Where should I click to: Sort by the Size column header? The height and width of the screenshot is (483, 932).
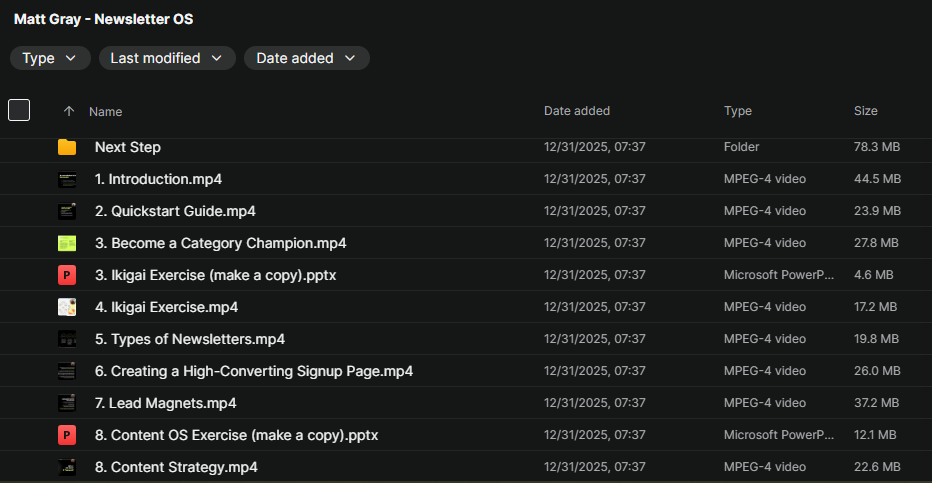866,111
